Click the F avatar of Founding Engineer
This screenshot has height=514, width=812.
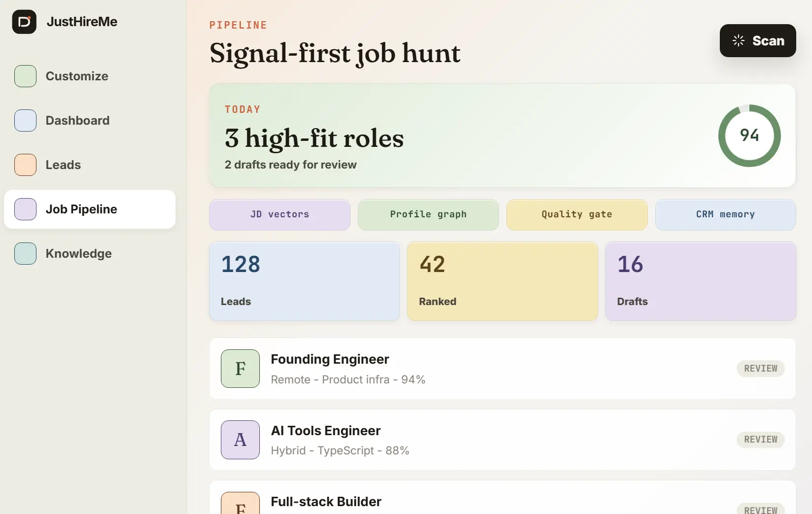[x=240, y=369]
